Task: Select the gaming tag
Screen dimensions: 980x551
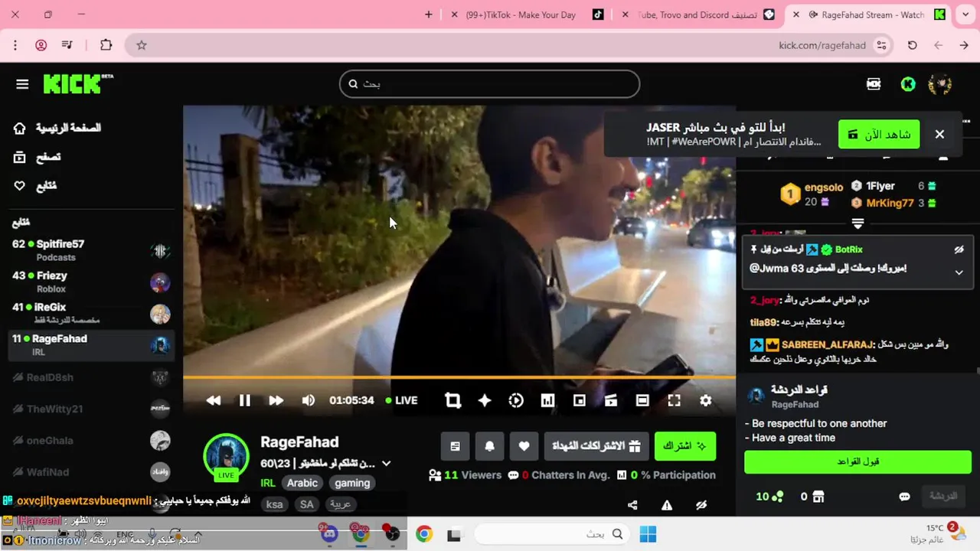Action: tap(352, 483)
